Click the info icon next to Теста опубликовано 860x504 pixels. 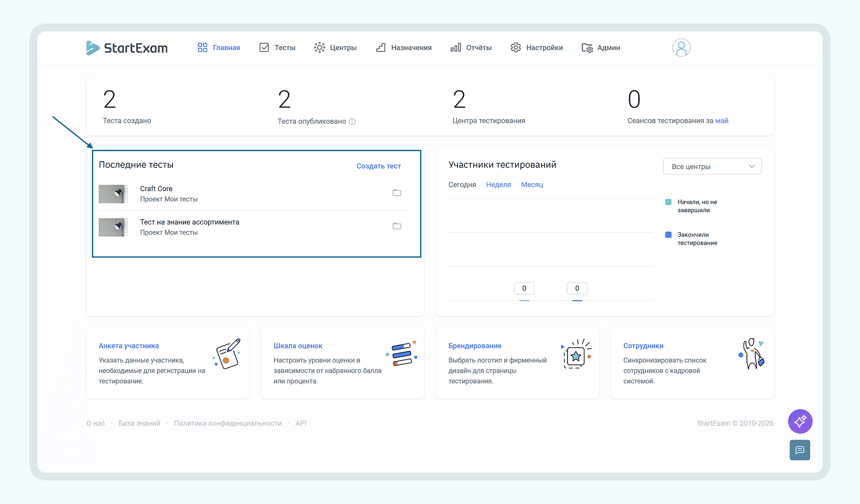352,122
